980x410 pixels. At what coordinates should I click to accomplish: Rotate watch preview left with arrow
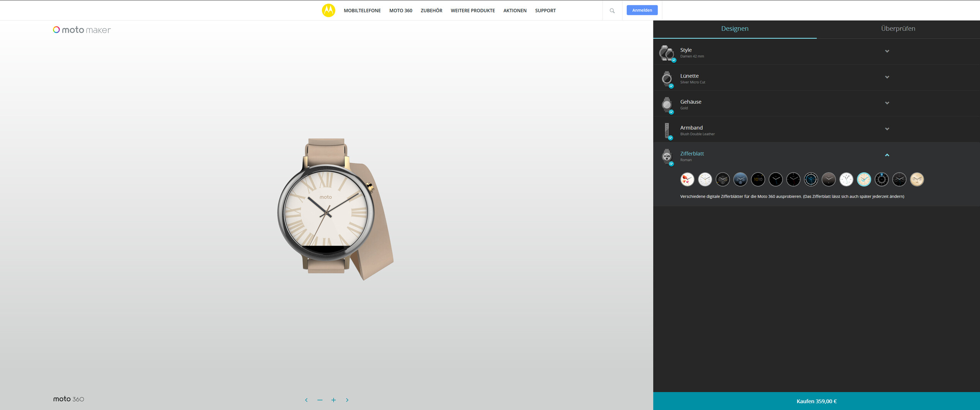pos(306,400)
